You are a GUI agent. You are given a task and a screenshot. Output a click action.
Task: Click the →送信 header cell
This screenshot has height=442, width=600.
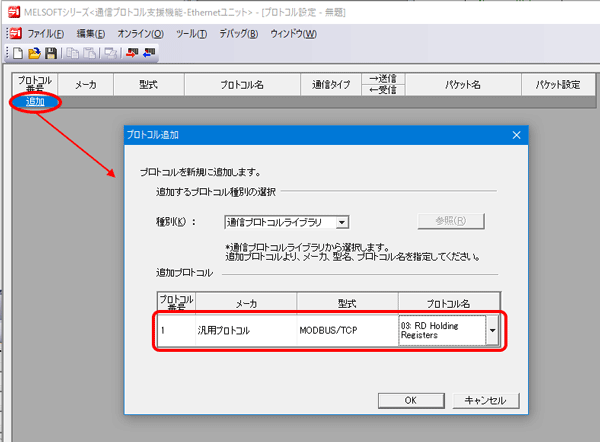click(x=383, y=79)
